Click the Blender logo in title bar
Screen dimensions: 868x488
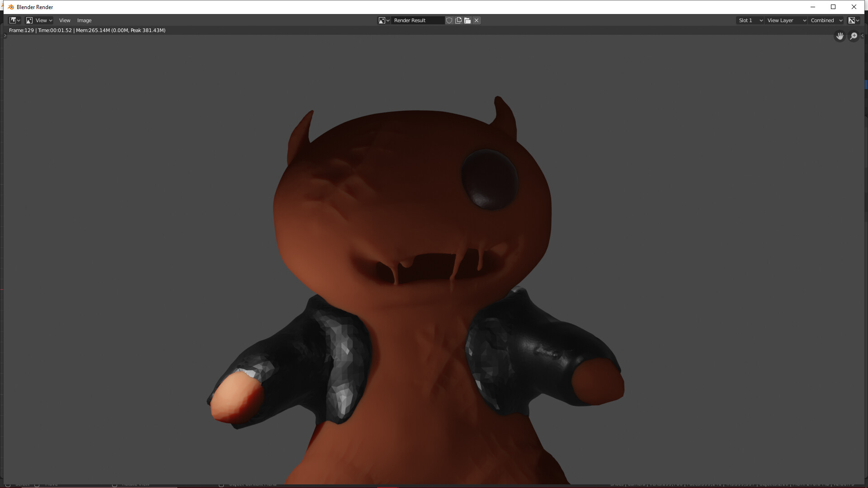[11, 7]
